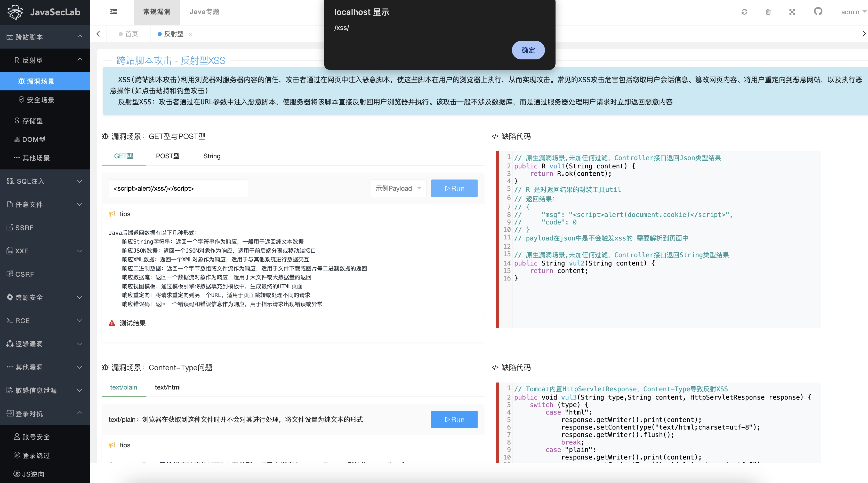Open the 示例Payload dropdown
Viewport: 868px width, 483px height.
[398, 188]
